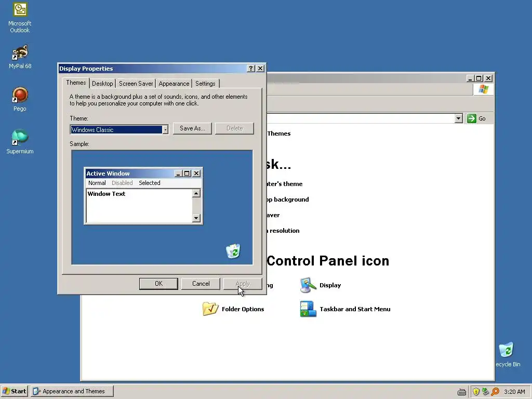Click the disabled Delete button
The width and height of the screenshot is (532, 399).
(234, 128)
